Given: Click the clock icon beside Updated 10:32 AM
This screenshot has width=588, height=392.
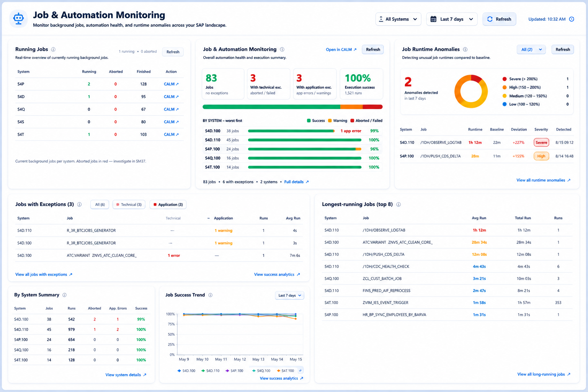Looking at the screenshot, I should [x=572, y=19].
